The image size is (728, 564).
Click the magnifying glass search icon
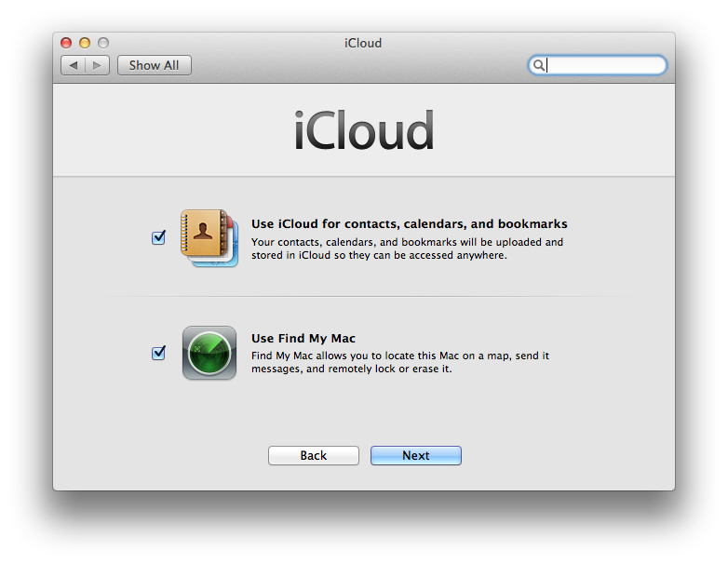click(538, 65)
